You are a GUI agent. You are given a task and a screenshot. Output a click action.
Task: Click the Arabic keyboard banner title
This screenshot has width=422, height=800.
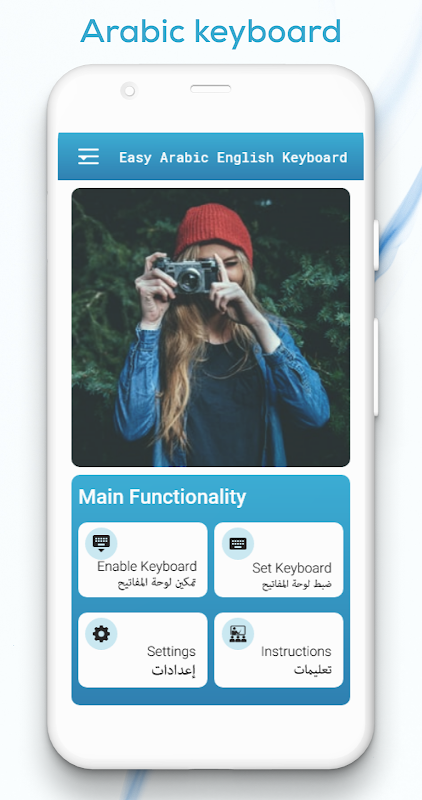pos(211,32)
